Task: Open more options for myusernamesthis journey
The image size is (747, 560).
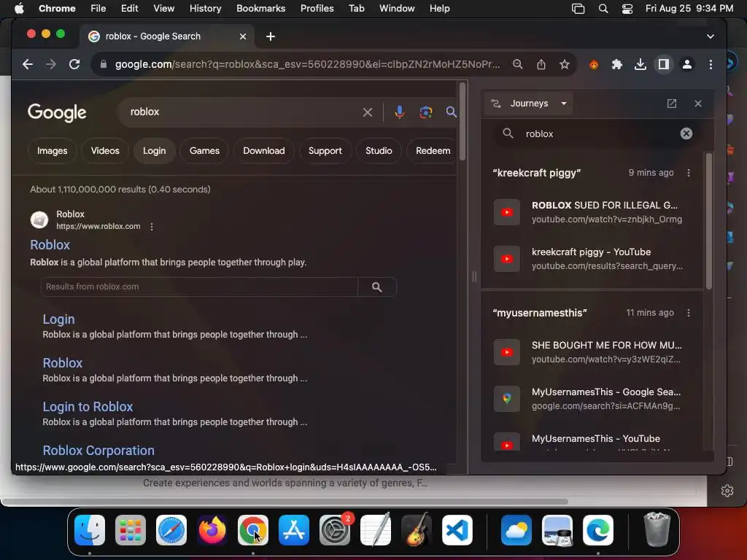Action: [x=689, y=313]
